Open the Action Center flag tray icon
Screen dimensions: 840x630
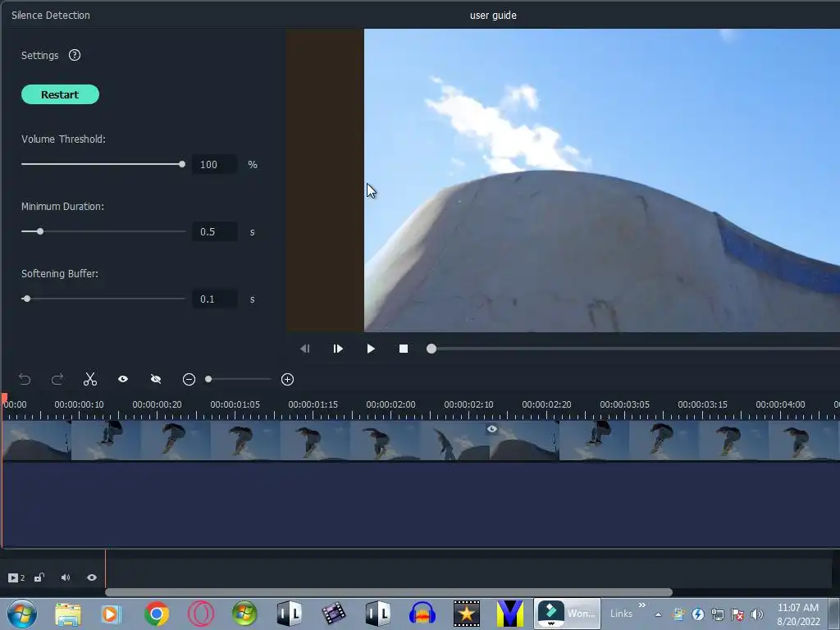(737, 614)
